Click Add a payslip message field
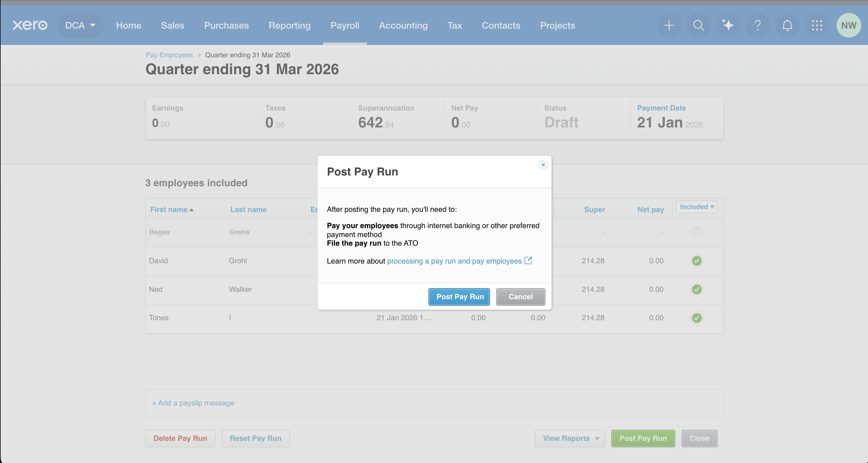868x463 pixels. pyautogui.click(x=193, y=403)
